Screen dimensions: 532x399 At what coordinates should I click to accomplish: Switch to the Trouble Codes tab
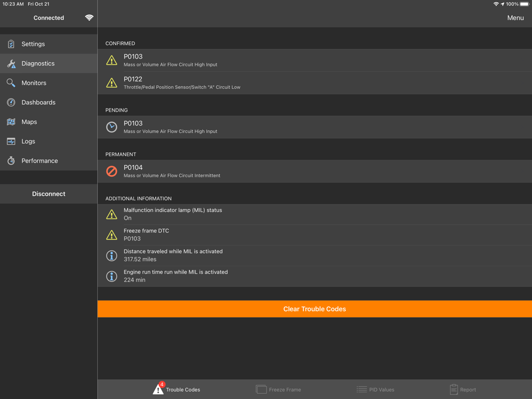pyautogui.click(x=177, y=389)
